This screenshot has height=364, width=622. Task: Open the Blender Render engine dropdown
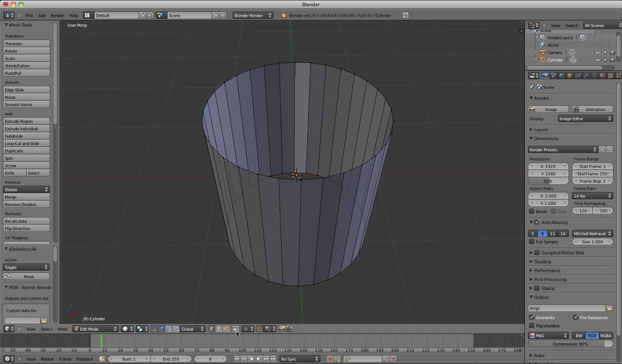(x=253, y=15)
